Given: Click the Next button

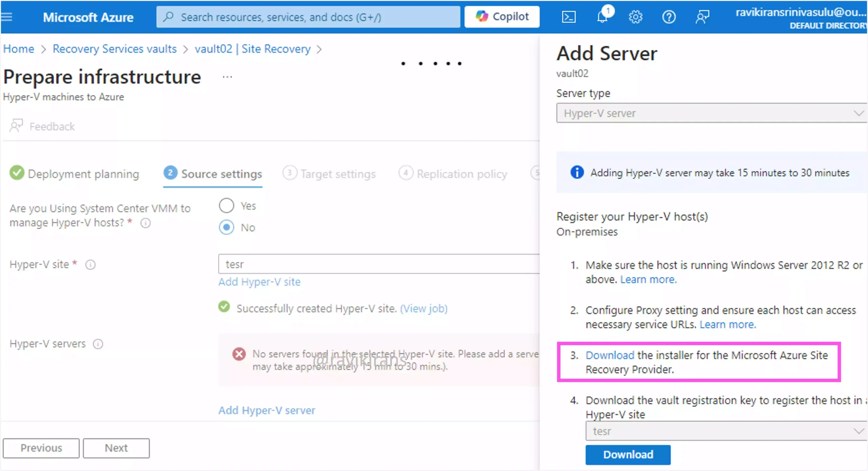Looking at the screenshot, I should [116, 448].
